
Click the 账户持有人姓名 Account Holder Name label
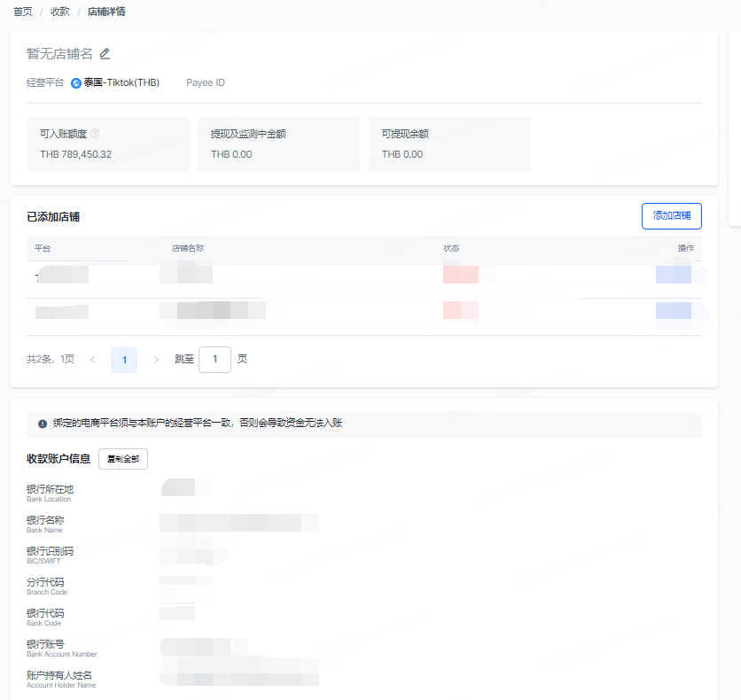[61, 680]
